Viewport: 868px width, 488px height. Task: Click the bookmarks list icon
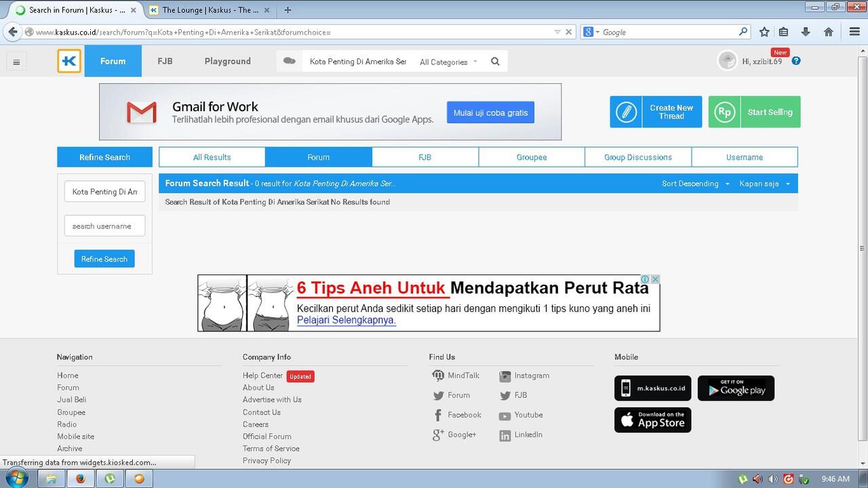click(x=783, y=32)
